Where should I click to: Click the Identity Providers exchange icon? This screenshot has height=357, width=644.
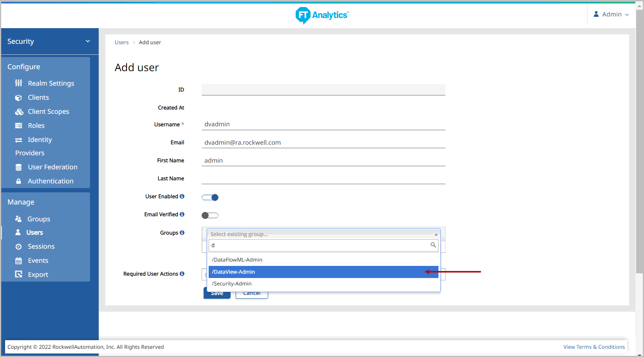pyautogui.click(x=18, y=140)
